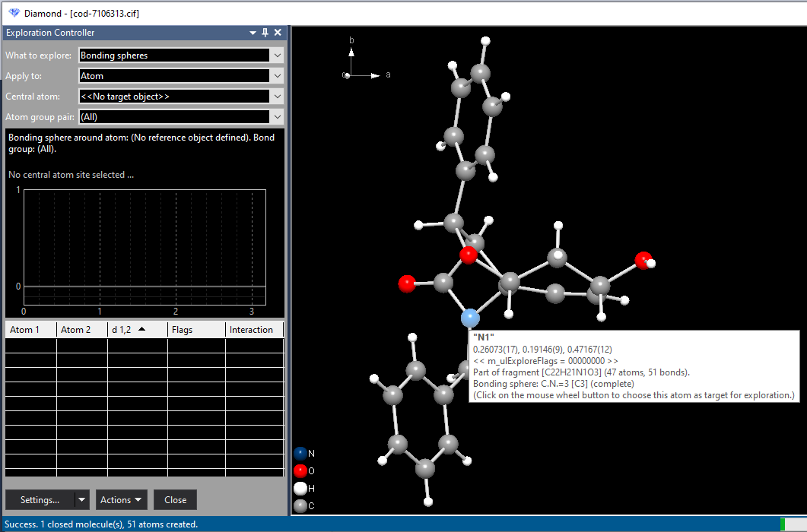Select the white H hydrogen legend icon

tap(299, 488)
